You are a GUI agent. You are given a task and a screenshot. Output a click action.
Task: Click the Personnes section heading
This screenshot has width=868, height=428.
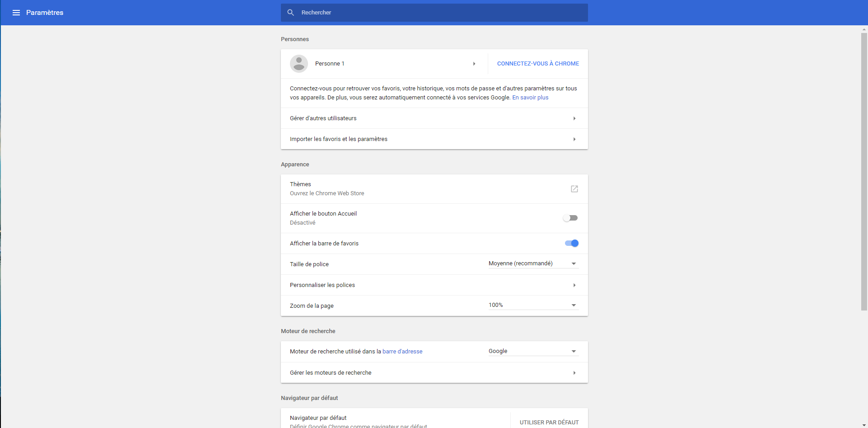pos(295,39)
